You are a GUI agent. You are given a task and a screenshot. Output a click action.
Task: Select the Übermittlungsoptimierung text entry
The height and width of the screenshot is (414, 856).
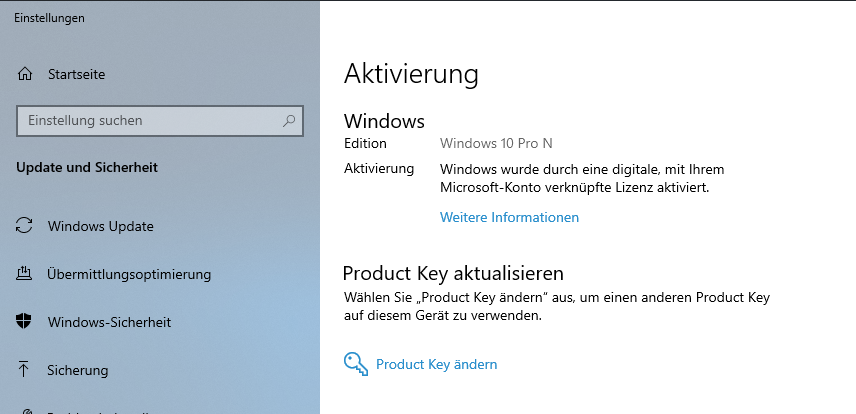[x=129, y=274]
